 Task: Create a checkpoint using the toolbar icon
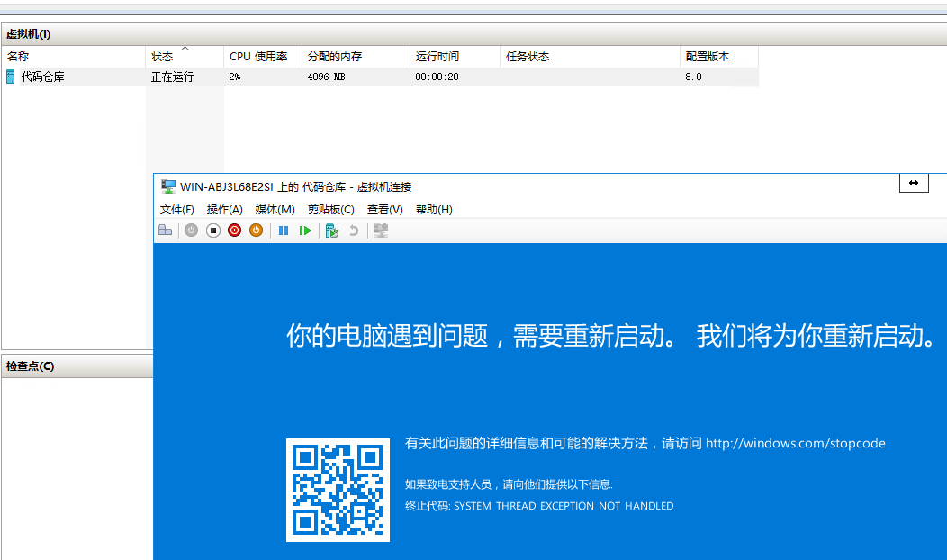pos(332,230)
